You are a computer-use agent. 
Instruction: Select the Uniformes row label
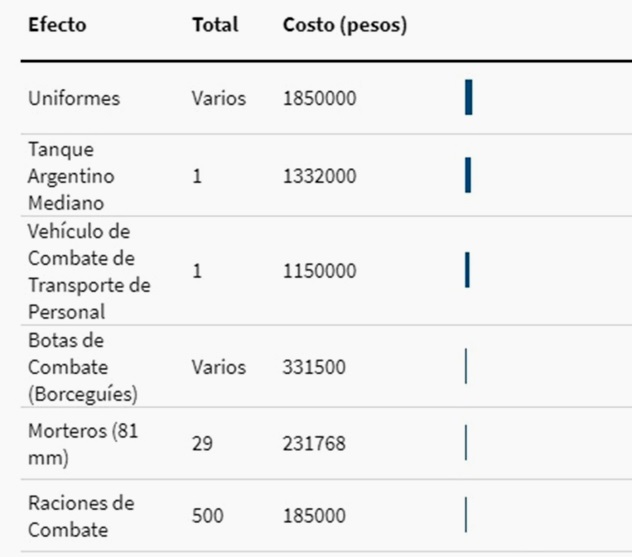click(x=74, y=99)
